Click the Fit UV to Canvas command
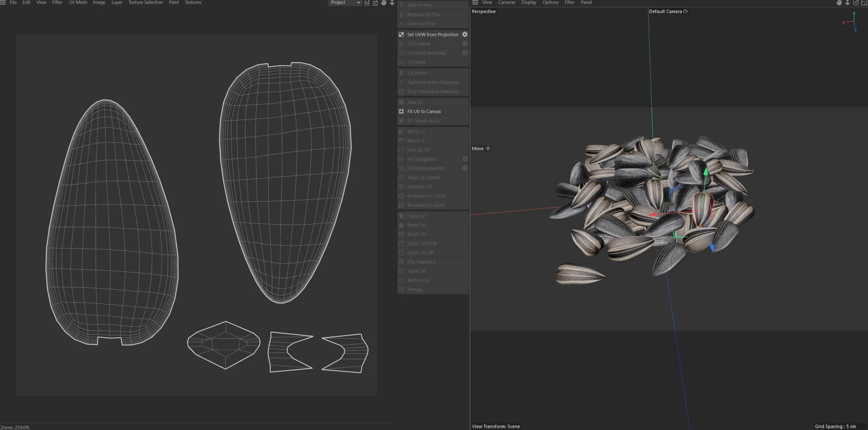This screenshot has height=430, width=868. point(424,111)
